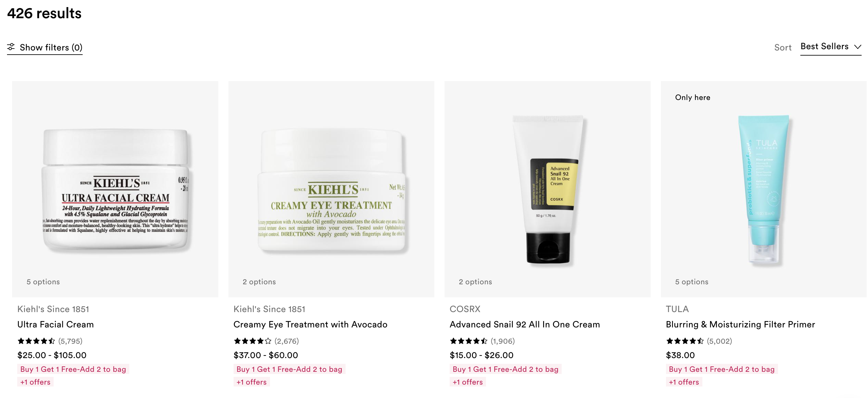Click the sort dropdown chevron arrow
Screen dimensions: 868x398
[x=857, y=47]
